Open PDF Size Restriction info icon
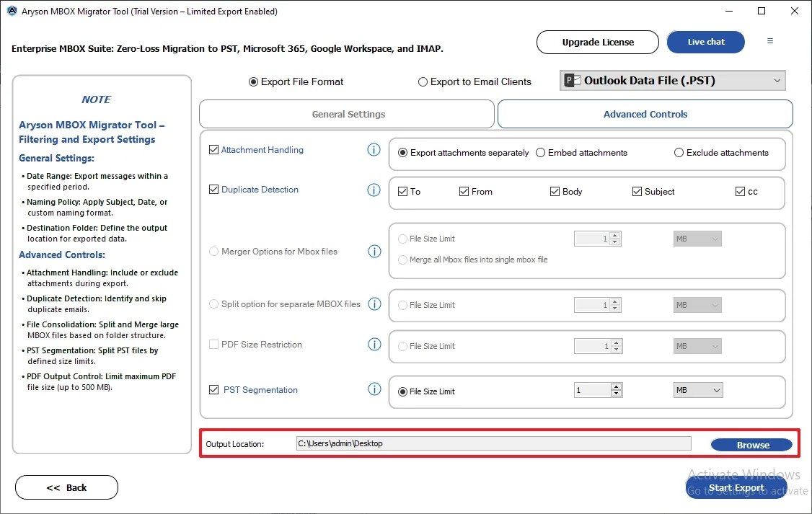 click(x=374, y=344)
